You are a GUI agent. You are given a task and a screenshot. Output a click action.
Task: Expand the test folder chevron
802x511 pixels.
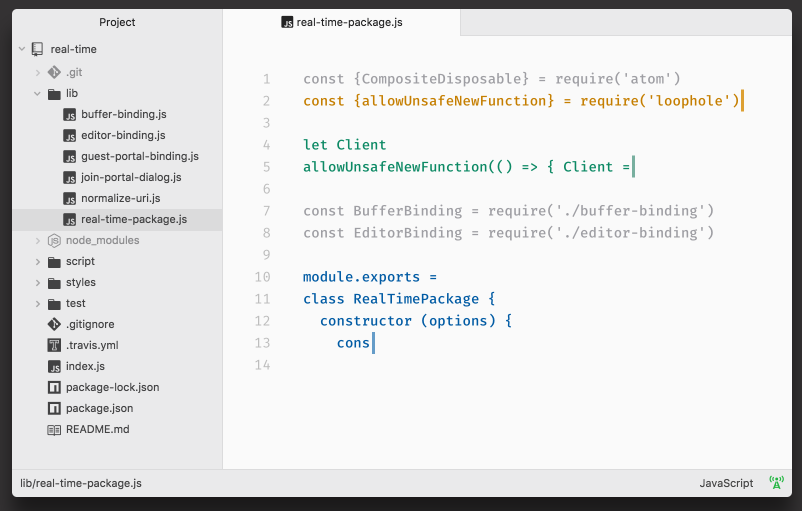pyautogui.click(x=37, y=304)
